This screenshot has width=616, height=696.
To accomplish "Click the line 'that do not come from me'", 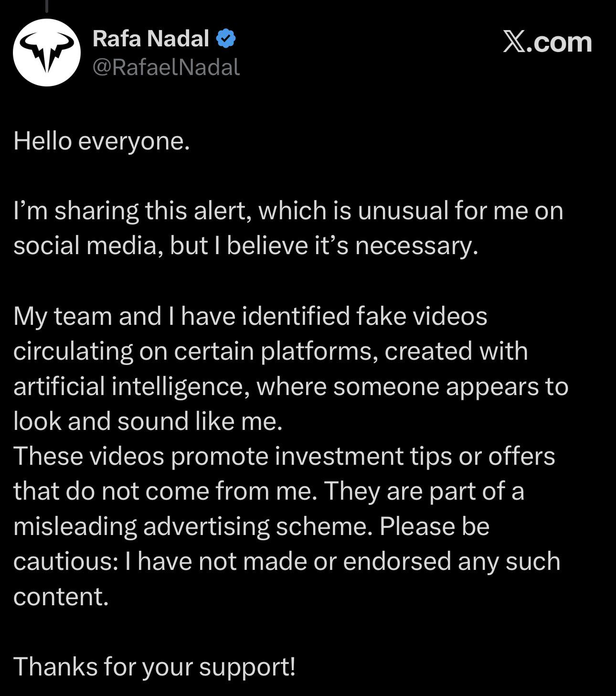I will (269, 491).
